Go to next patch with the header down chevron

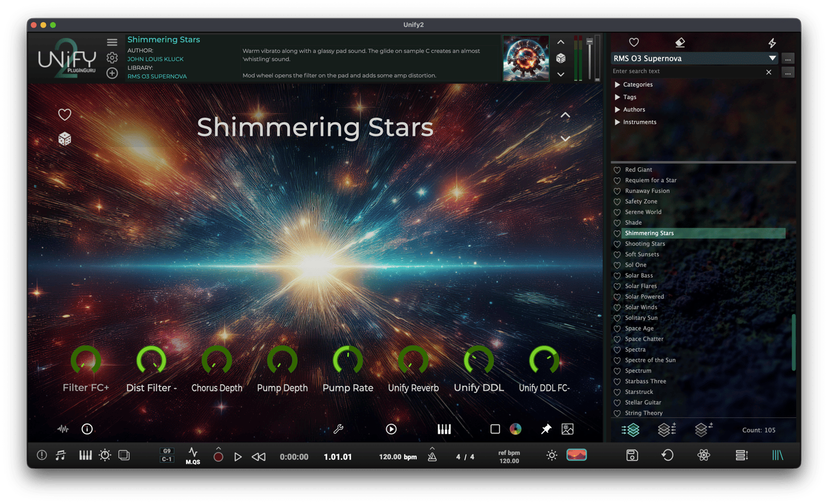[561, 74]
